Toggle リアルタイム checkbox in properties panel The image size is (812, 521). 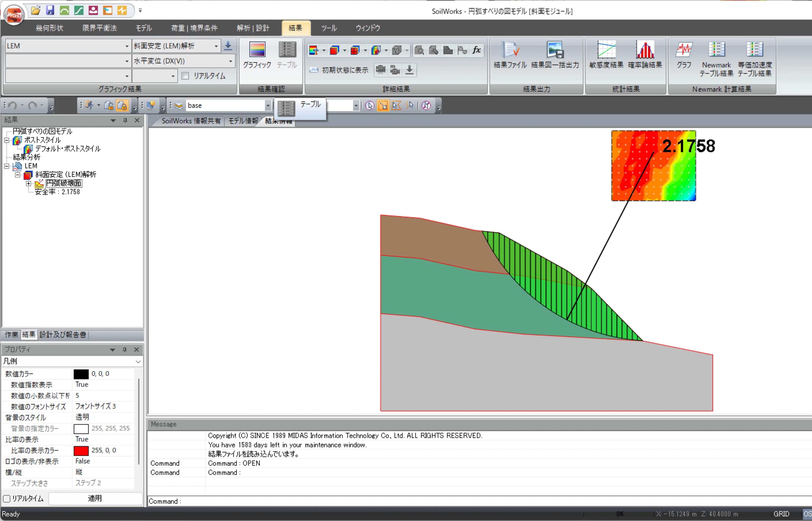[x=6, y=498]
